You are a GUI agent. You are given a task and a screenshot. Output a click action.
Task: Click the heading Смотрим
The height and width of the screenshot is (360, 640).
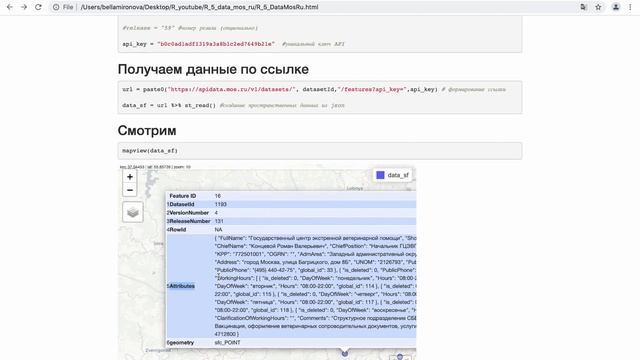tap(147, 131)
